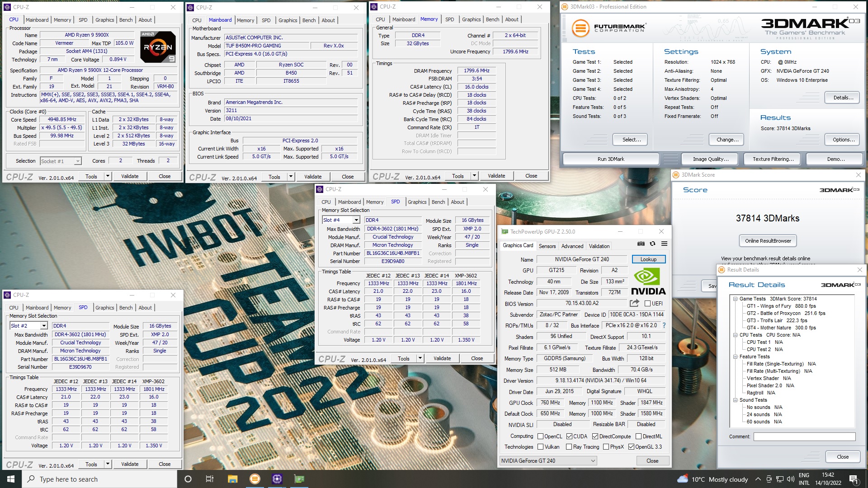Toggle the PhysX checkbox

click(606, 447)
